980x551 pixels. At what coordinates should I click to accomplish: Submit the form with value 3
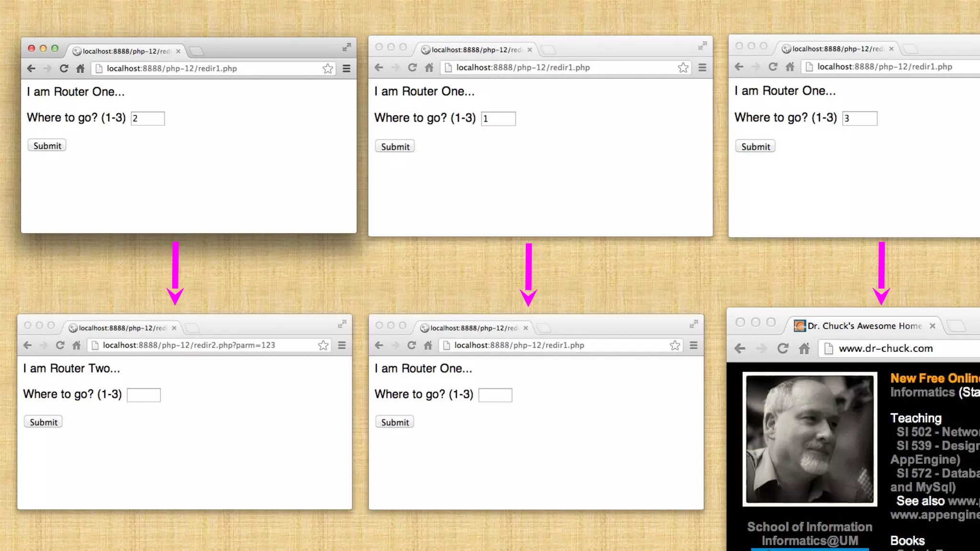point(755,147)
